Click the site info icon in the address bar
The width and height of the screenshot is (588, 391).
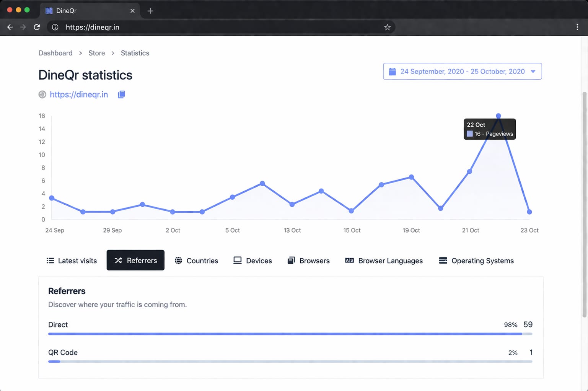[55, 27]
